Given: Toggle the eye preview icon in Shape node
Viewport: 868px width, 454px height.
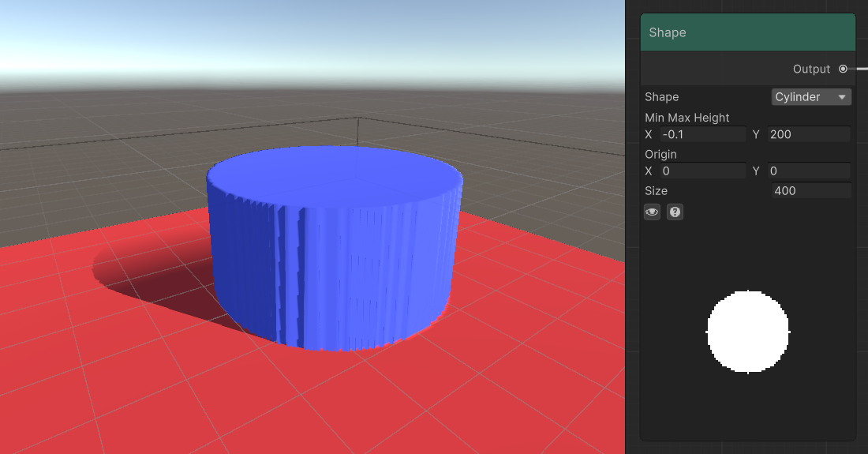Looking at the screenshot, I should (652, 212).
